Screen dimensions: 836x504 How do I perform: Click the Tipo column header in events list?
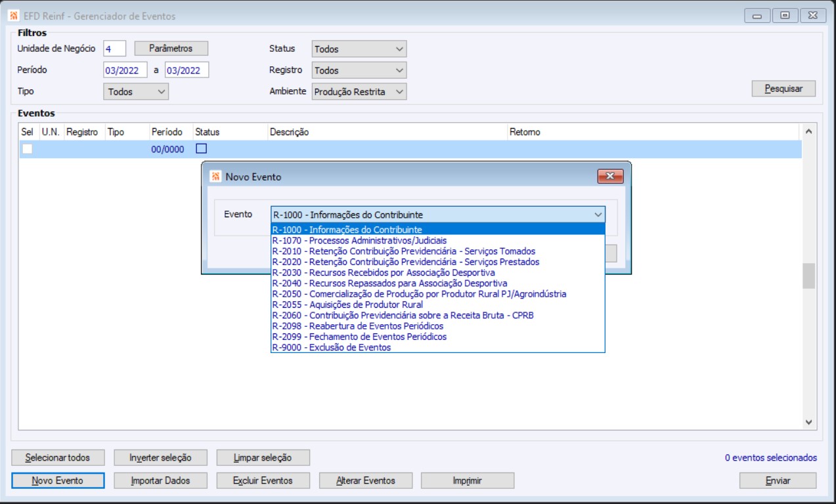(x=126, y=132)
